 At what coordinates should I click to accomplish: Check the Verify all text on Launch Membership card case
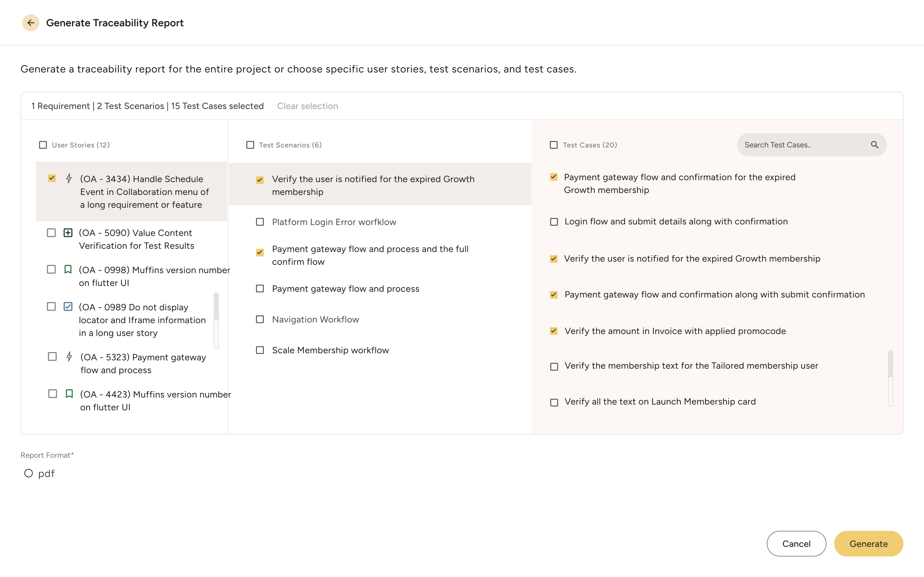click(554, 402)
